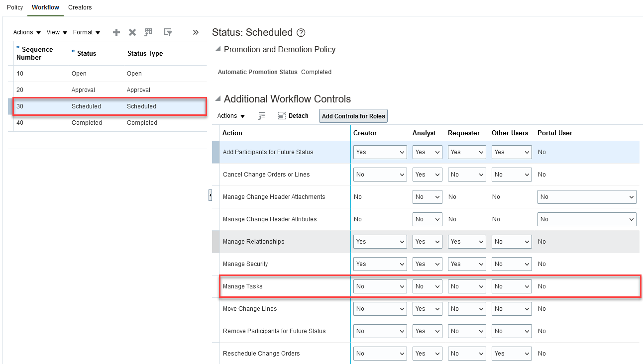Image resolution: width=643 pixels, height=364 pixels.
Task: Click Add Controls for Roles button
Action: 353,116
